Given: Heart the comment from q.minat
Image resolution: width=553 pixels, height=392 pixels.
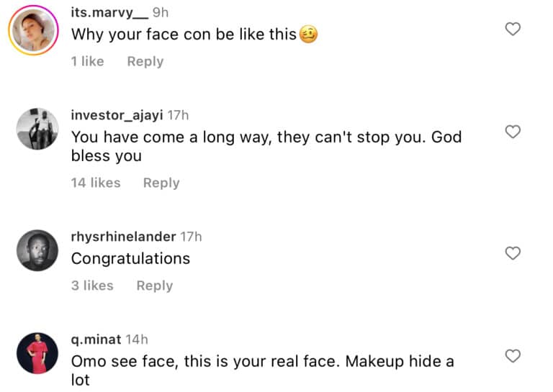Looking at the screenshot, I should pyautogui.click(x=512, y=356).
